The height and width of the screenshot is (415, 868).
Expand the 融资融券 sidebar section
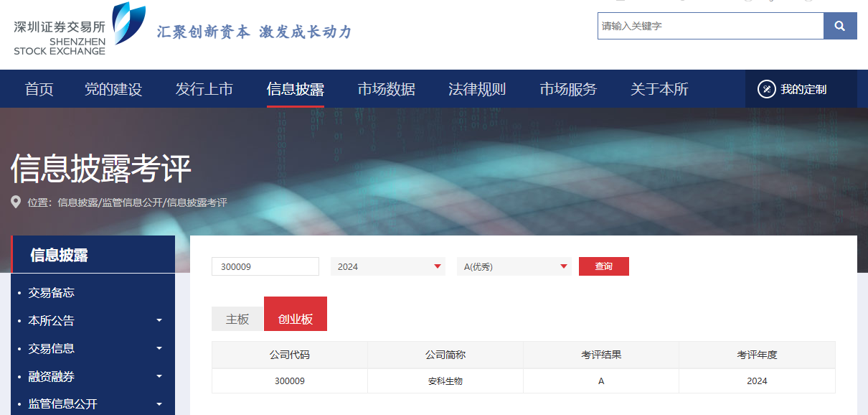pyautogui.click(x=159, y=376)
